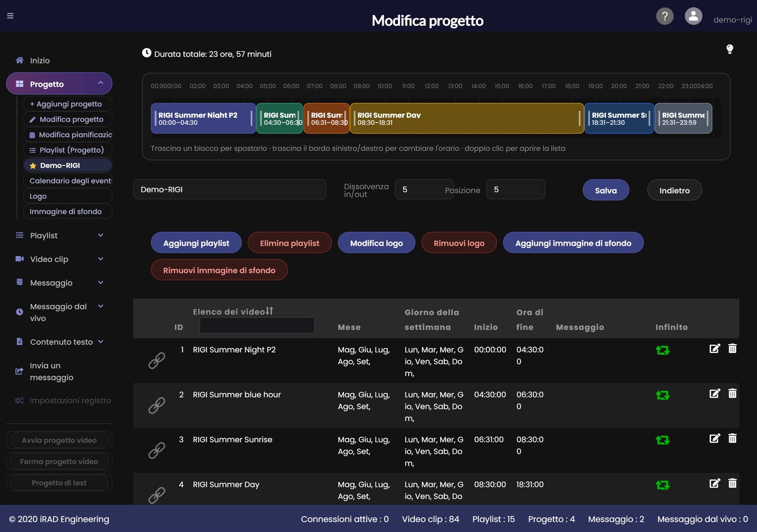The width and height of the screenshot is (757, 532).
Task: Delete the RIGI Summer Sunrise row
Action: click(x=732, y=438)
